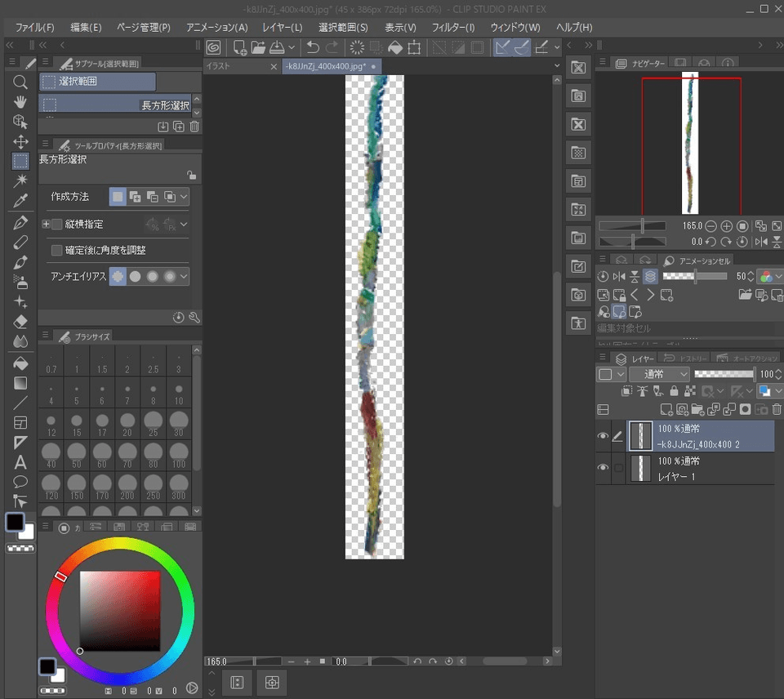
Task: Select the Fill bucket tool
Action: (x=20, y=363)
